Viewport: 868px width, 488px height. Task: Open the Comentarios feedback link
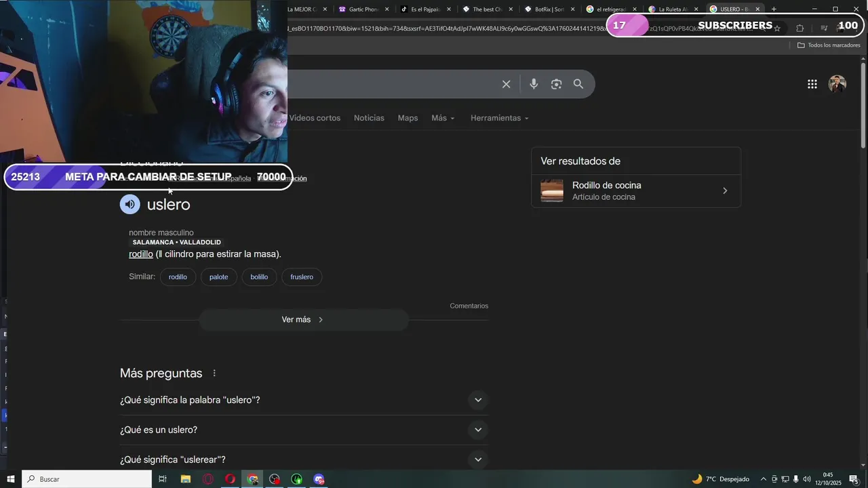click(469, 306)
